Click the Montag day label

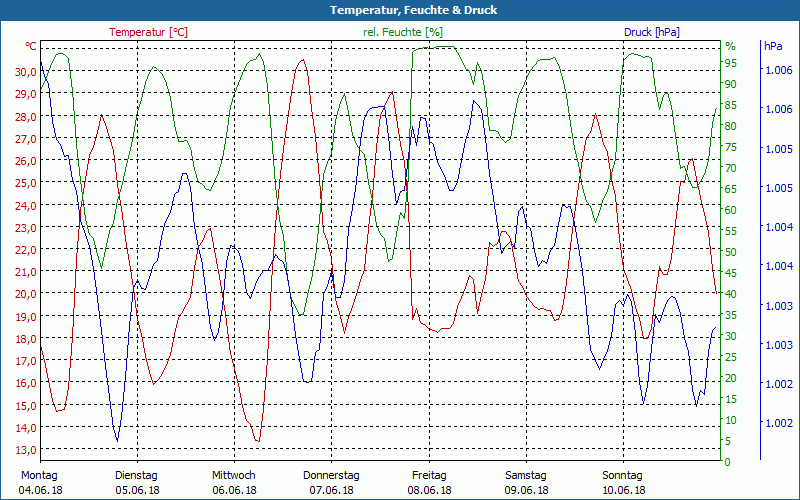pyautogui.click(x=39, y=475)
